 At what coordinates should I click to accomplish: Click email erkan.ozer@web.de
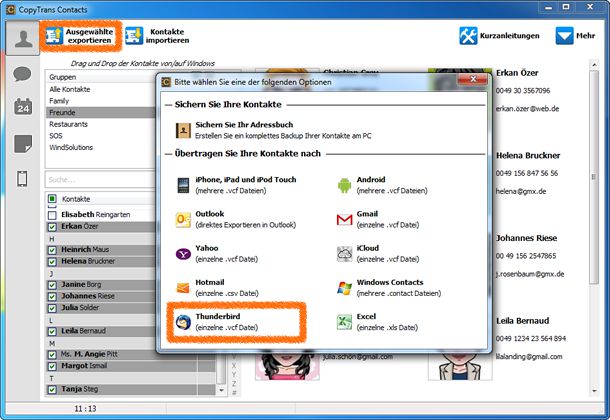527,108
